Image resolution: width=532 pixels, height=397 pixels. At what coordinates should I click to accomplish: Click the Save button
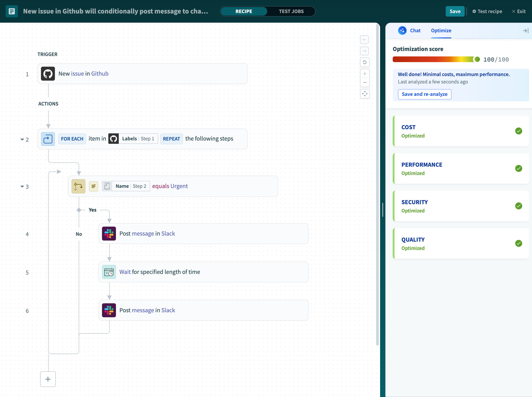[x=455, y=11]
